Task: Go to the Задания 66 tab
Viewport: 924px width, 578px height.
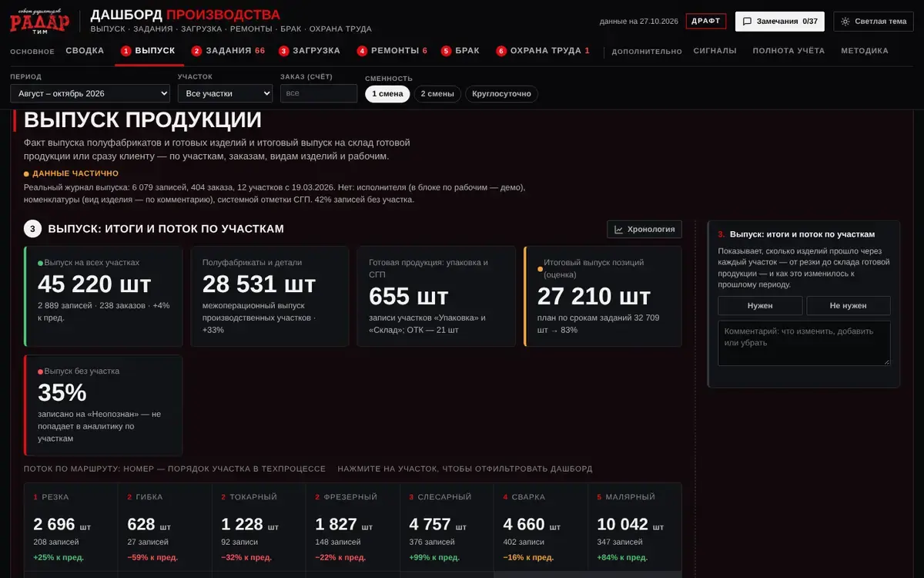Action: (229, 51)
